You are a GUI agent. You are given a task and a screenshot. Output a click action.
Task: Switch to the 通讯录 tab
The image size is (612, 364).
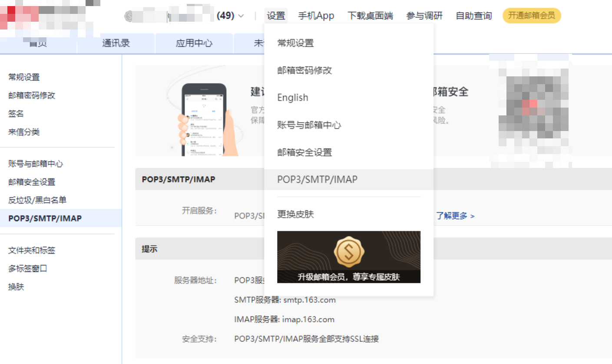click(116, 43)
